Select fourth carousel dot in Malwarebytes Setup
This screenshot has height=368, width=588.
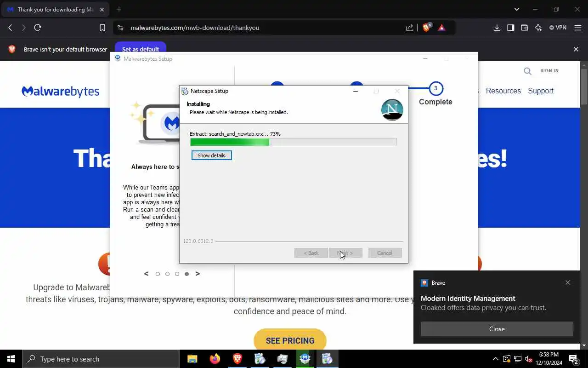[x=187, y=274]
